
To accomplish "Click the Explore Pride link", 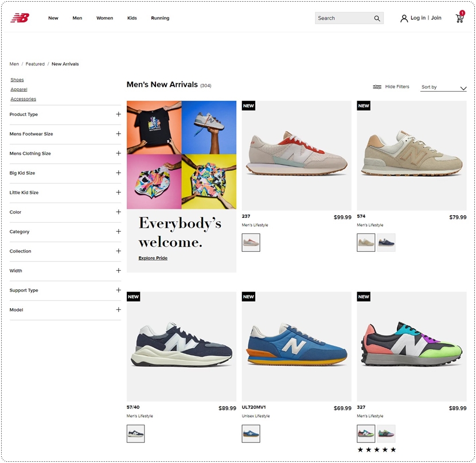I will (x=153, y=258).
